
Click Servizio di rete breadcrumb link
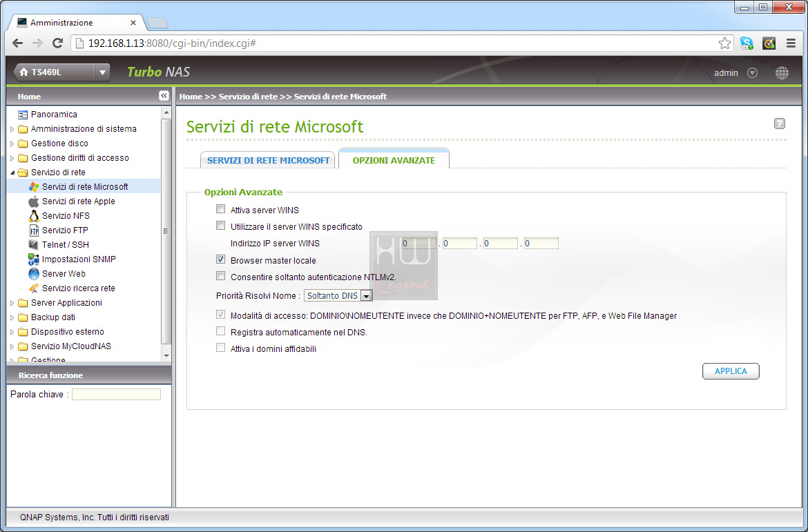click(x=248, y=97)
